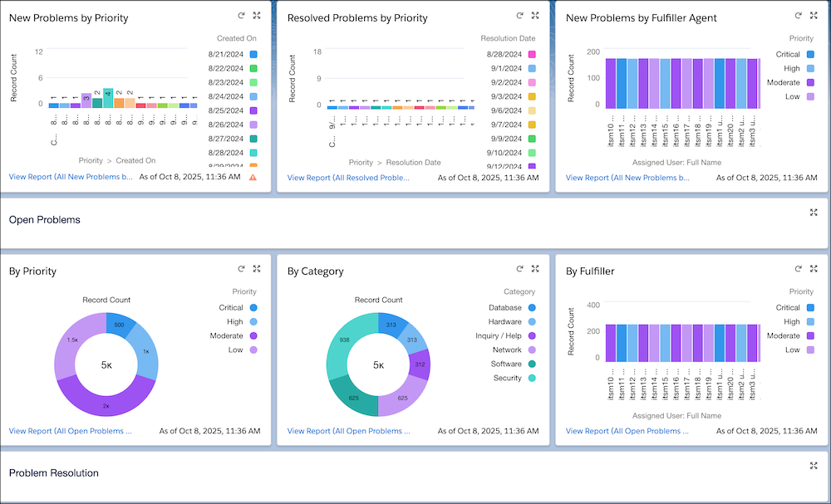Expand the By Category chart
The image size is (831, 504).
point(535,269)
